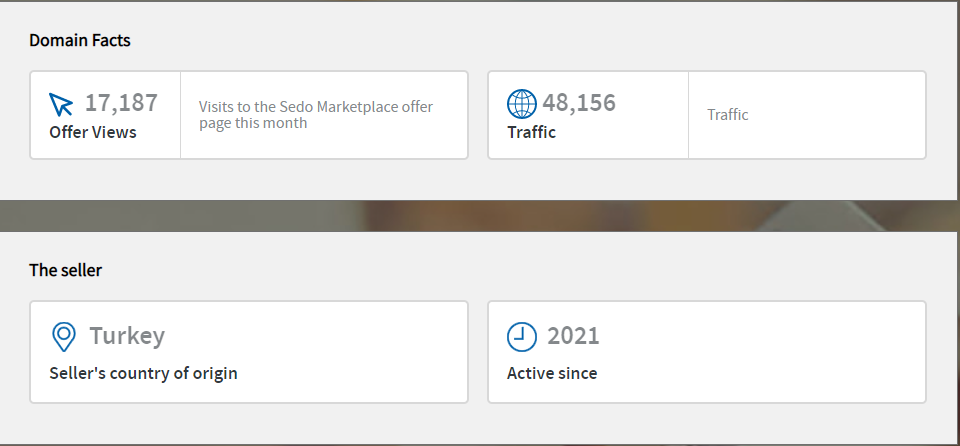Screen dimensions: 960x446
Task: Click the Turkey country value
Action: 127,336
